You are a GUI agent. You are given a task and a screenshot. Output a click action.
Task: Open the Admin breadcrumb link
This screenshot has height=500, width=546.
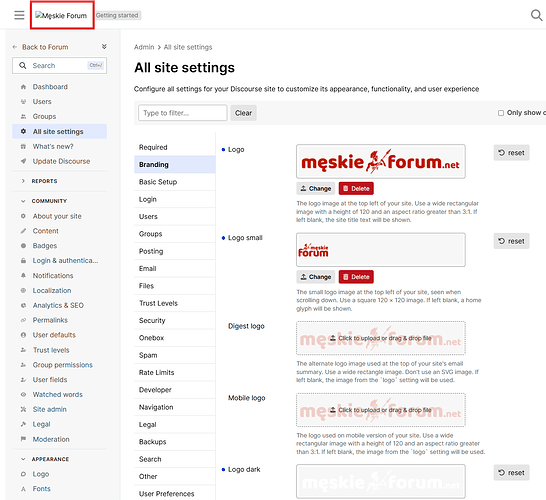click(144, 47)
